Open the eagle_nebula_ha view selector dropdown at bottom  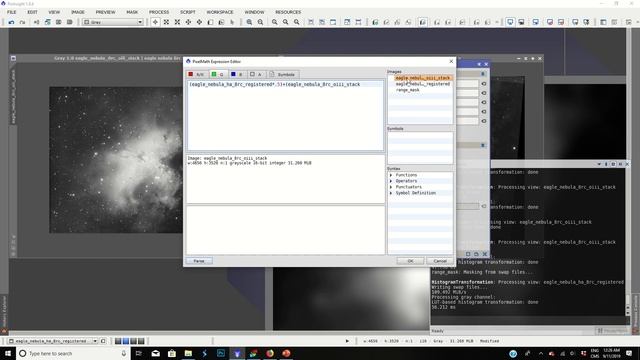(x=53, y=341)
